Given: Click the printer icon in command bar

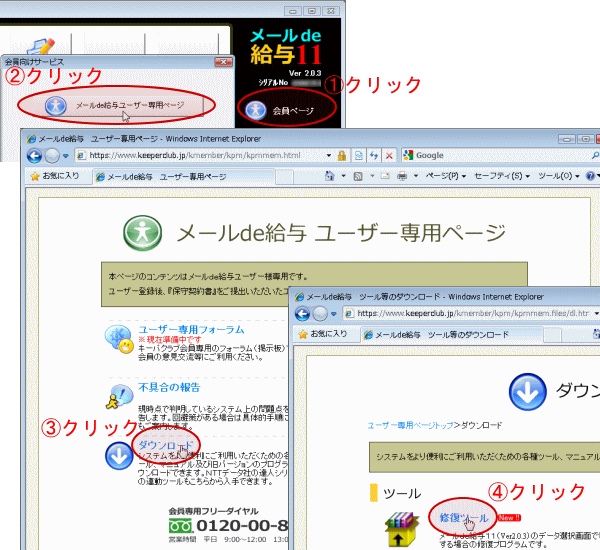Looking at the screenshot, I should click(402, 176).
